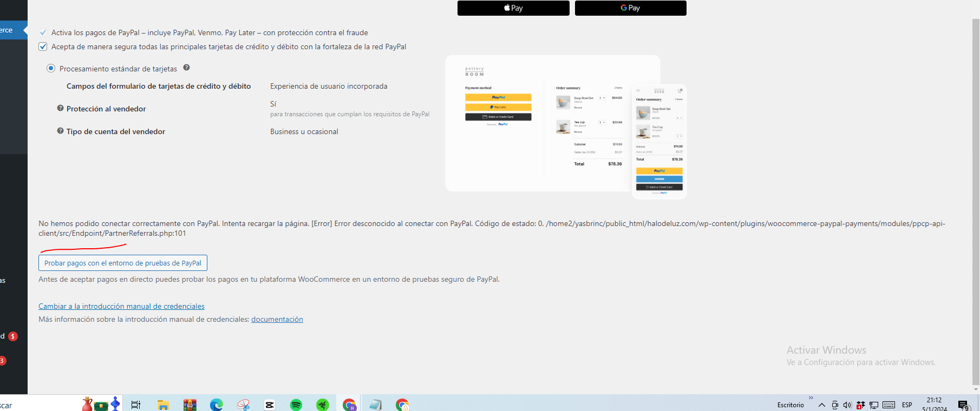The image size is (980, 411).
Task: Click 'Experiencia de usuario incorporada' text
Action: point(329,86)
